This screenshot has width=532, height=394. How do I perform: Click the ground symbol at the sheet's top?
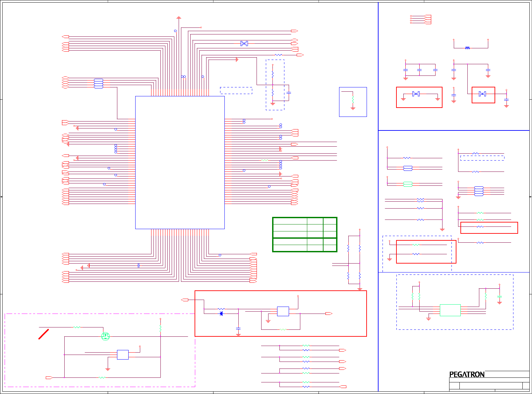point(179,17)
